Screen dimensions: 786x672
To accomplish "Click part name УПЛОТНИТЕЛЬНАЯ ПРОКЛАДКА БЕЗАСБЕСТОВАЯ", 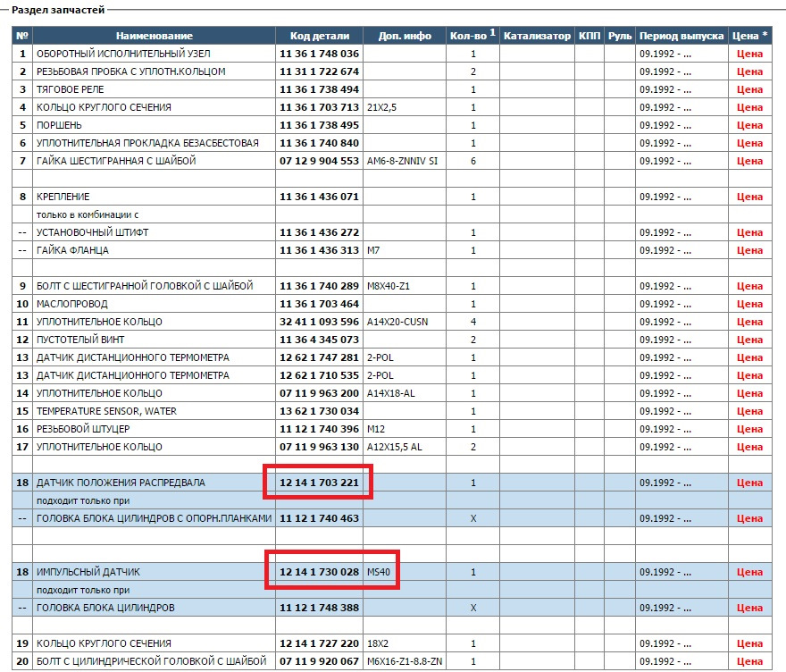I will pos(147,144).
